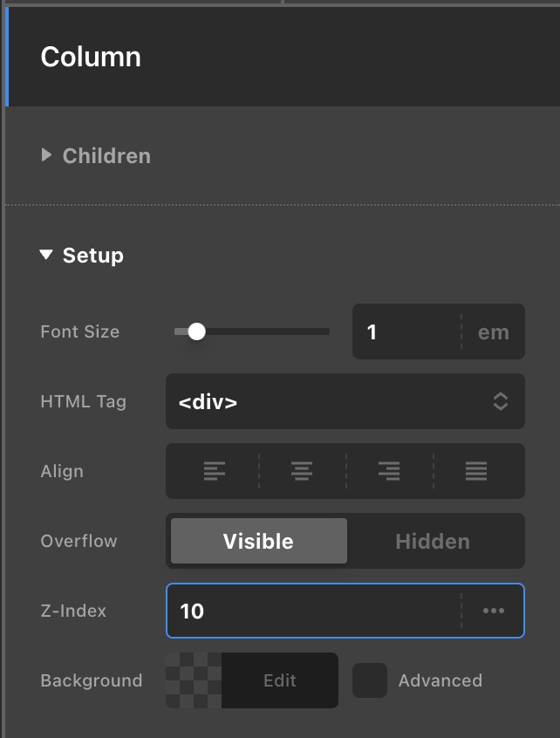Select right text alignment icon
Image resolution: width=560 pixels, height=738 pixels.
tap(389, 472)
